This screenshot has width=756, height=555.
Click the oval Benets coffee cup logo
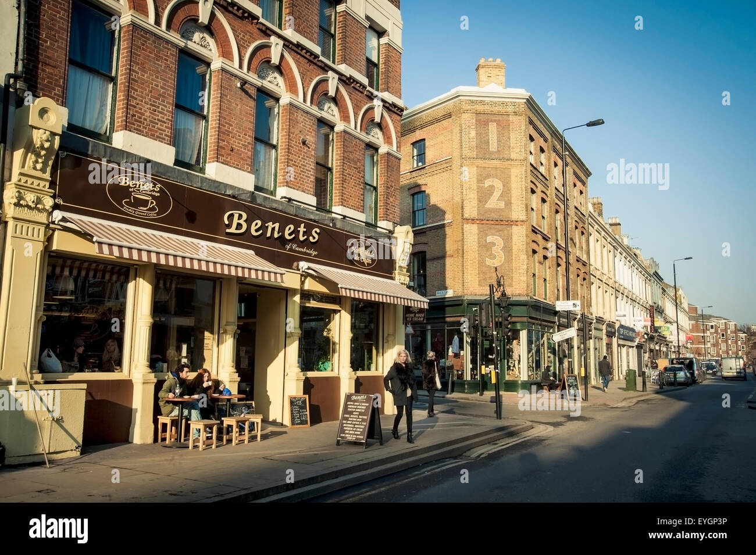(x=140, y=196)
